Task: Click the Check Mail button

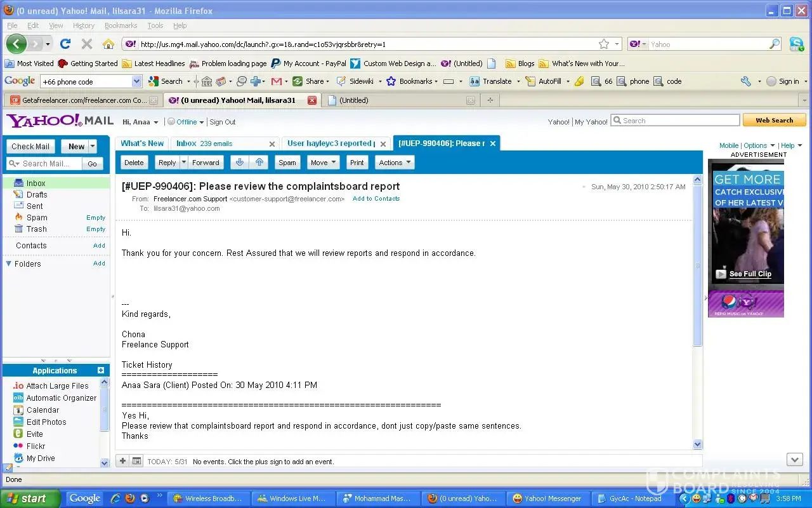Action: (30, 146)
